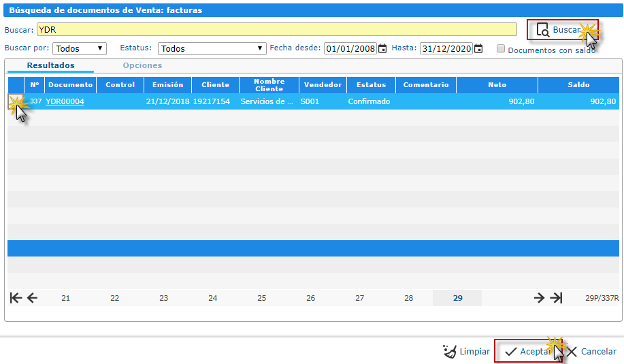Screen dimensions: 624x364
Task: Expand the Buscar por dropdown
Action: pos(80,48)
